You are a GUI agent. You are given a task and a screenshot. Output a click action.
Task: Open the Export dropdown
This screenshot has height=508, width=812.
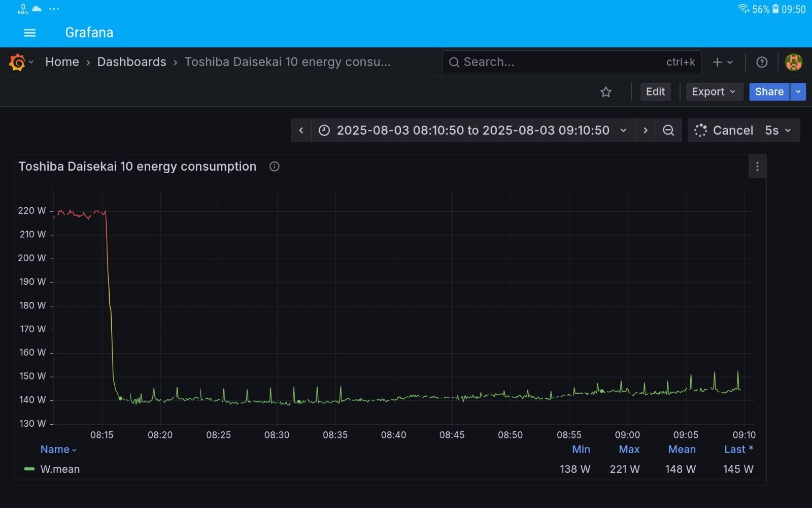click(x=714, y=92)
